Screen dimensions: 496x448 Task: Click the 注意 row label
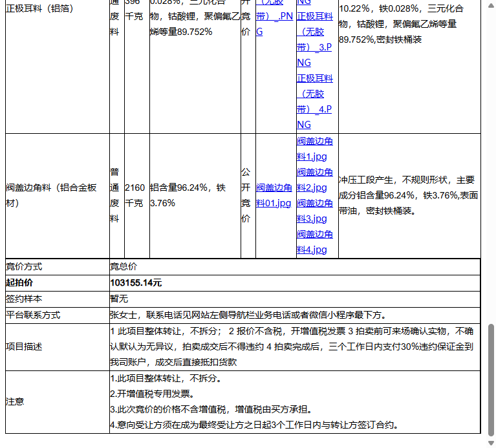tap(15, 402)
